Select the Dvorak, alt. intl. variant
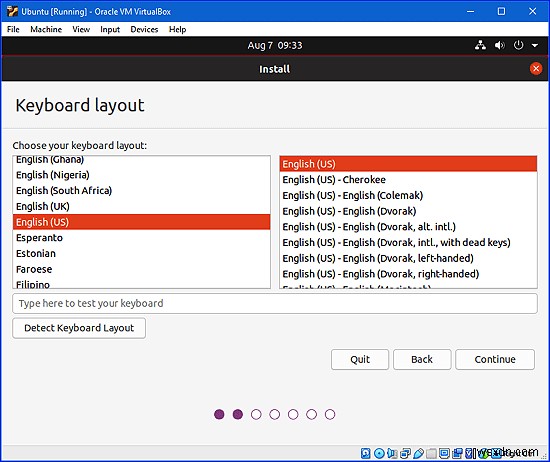 pos(408,227)
